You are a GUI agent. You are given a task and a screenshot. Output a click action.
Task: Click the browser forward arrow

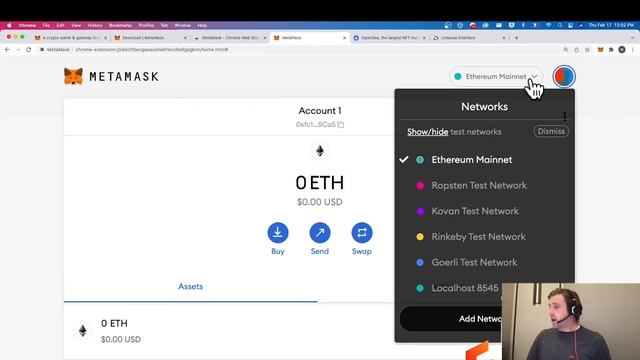[x=18, y=50]
